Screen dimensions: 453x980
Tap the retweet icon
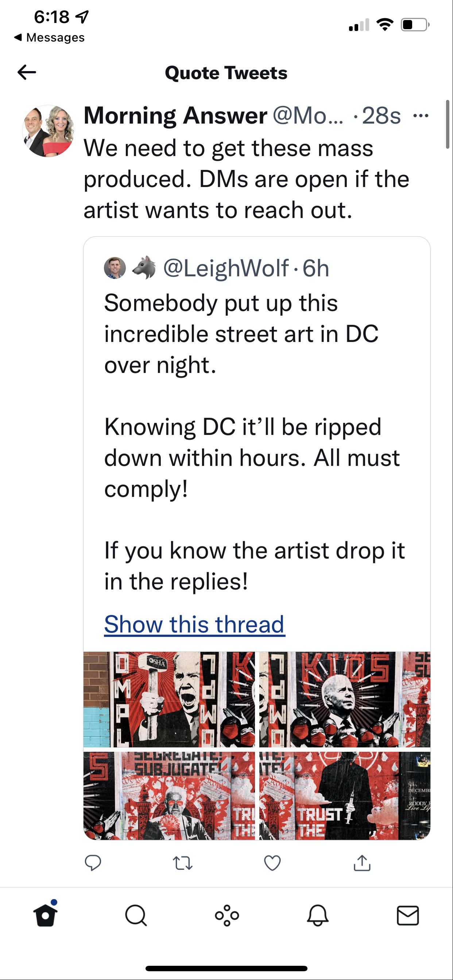183,863
